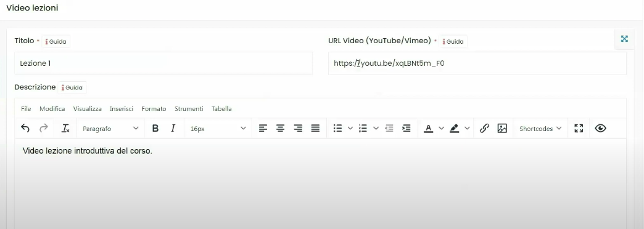644x229 pixels.
Task: Expand bullet list style options arrow
Action: 350,129
